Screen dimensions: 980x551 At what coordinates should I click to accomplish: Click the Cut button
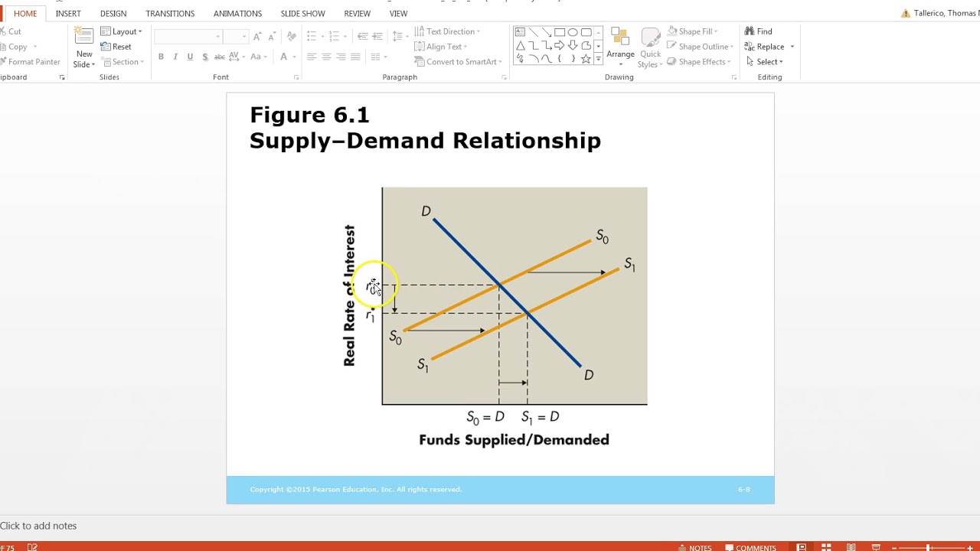[11, 31]
